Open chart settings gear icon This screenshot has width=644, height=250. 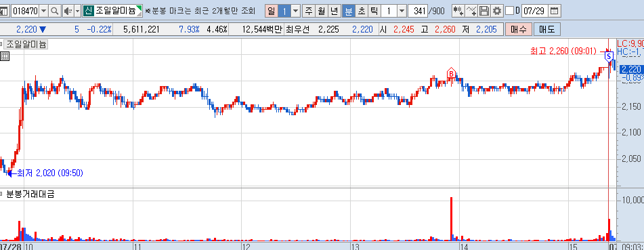(497, 11)
